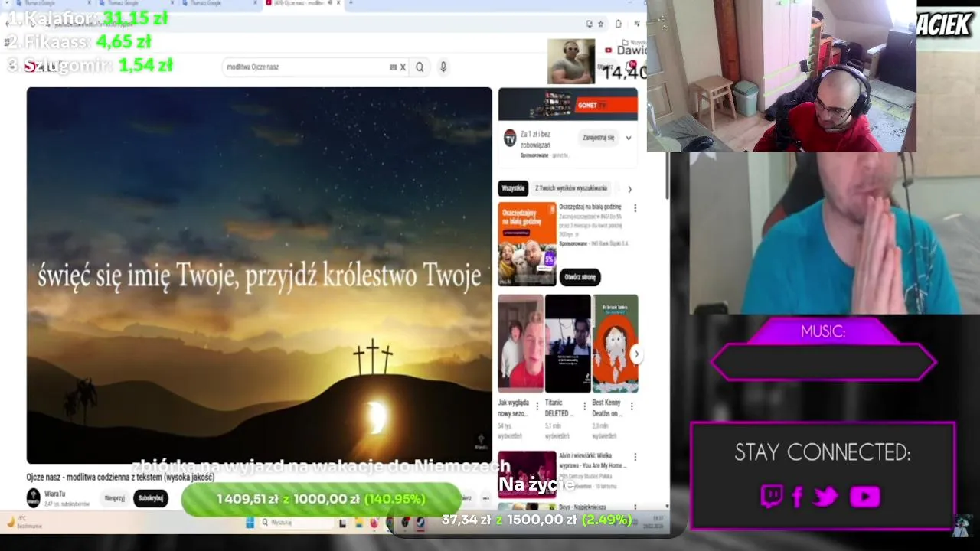Viewport: 980px width, 551px height.
Task: Click the YouTube page vertical scrollbar
Action: [667, 176]
